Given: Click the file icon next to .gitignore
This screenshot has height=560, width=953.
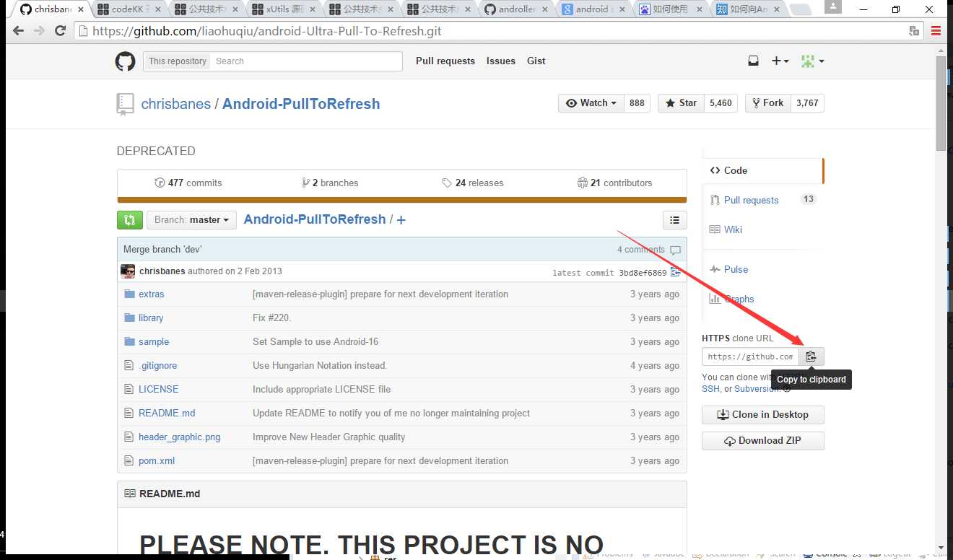Looking at the screenshot, I should tap(129, 365).
